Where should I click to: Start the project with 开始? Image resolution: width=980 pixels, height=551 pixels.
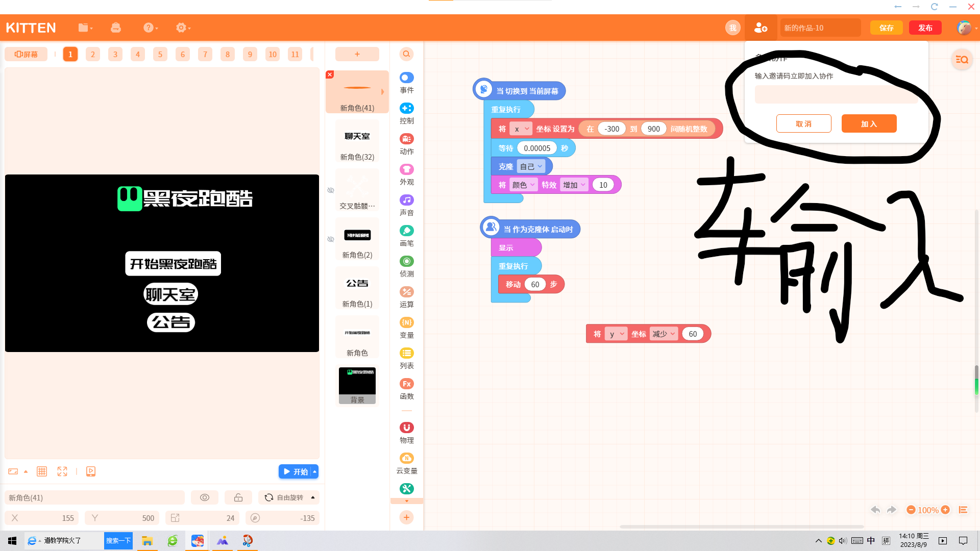point(295,472)
